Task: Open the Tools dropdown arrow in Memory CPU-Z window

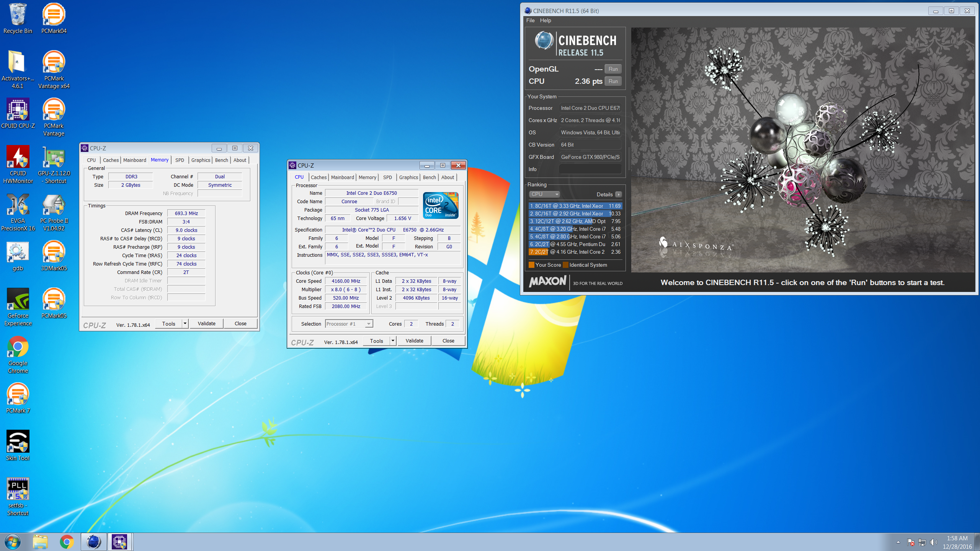Action: point(185,323)
